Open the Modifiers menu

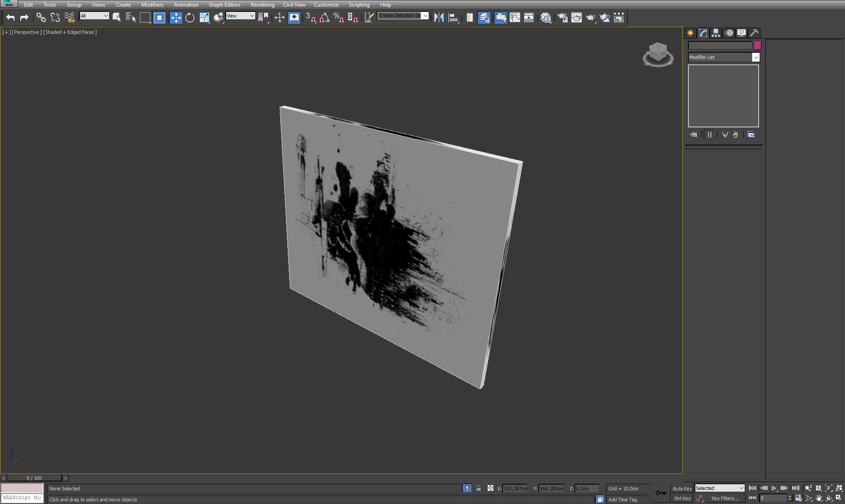pos(152,5)
